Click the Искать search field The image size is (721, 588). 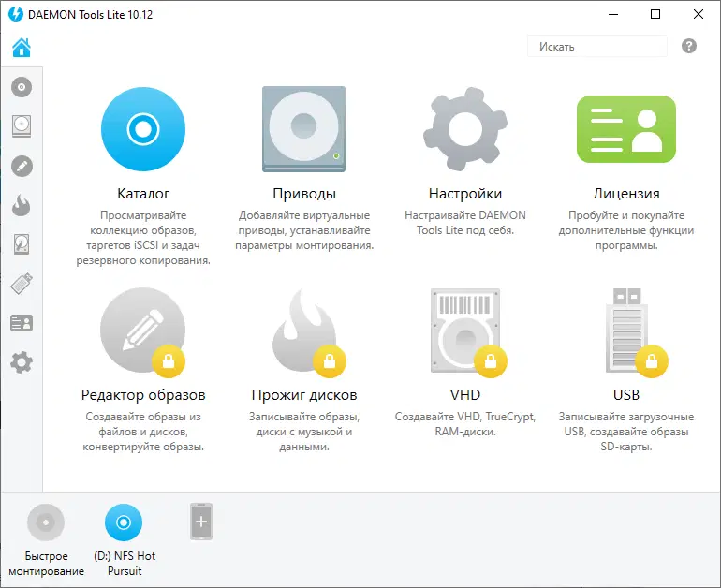(597, 47)
